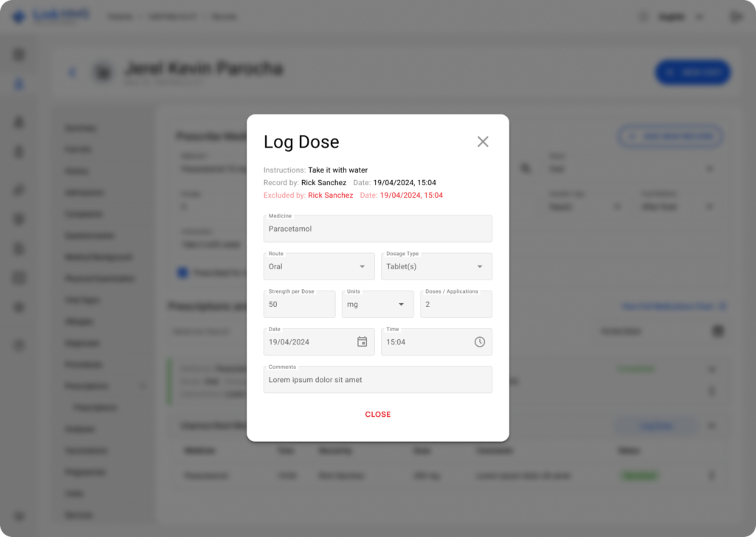Click the back arrow beside patient name
The image size is (756, 537).
(72, 72)
